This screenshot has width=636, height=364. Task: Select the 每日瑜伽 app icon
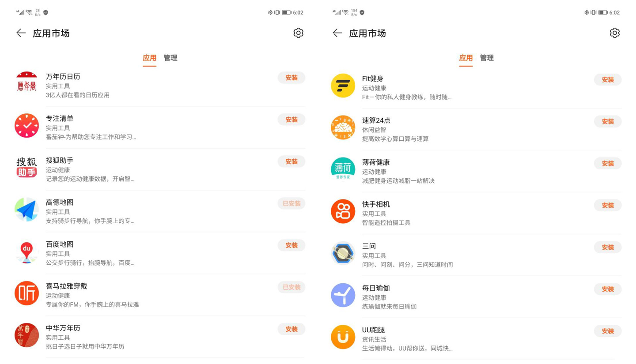(x=343, y=295)
